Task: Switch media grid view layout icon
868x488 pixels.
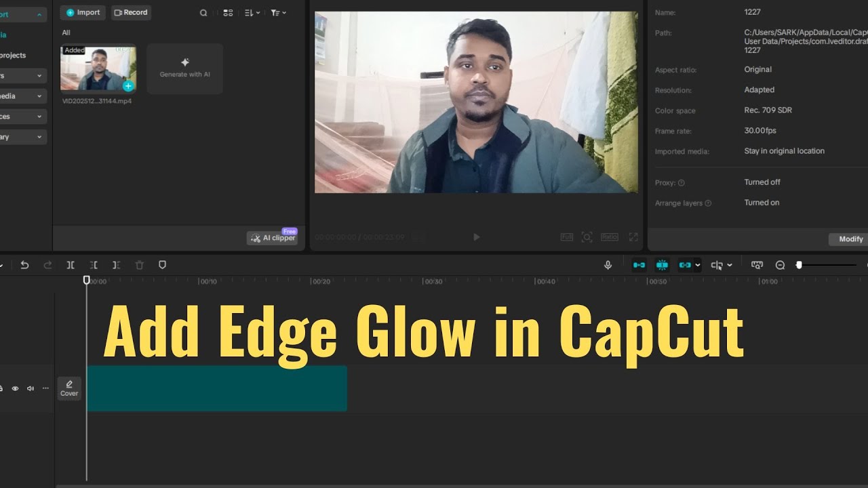Action: coord(228,13)
